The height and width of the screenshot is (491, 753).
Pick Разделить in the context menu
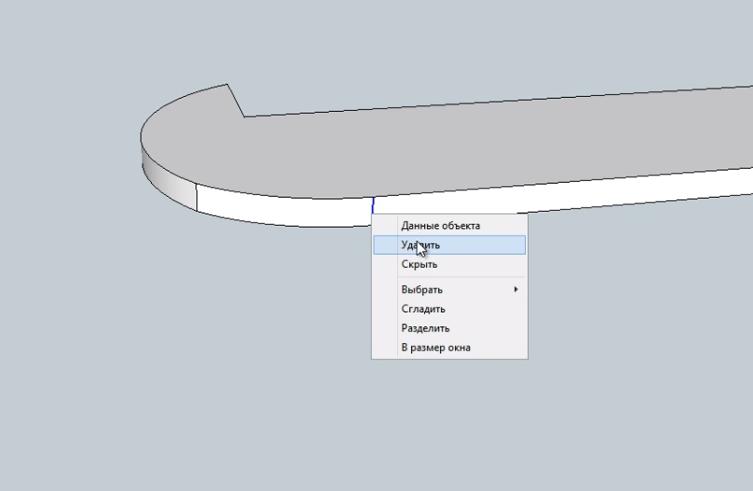425,328
